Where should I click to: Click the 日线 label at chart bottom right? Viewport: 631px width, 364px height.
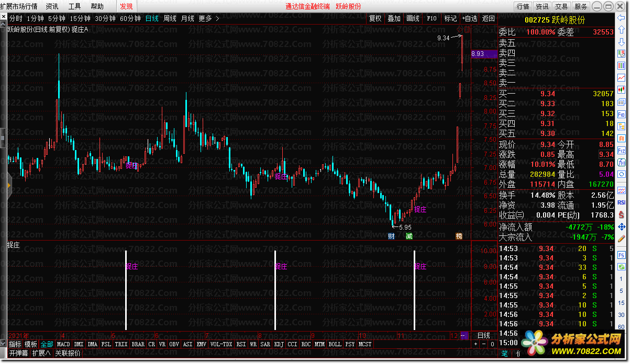484,335
